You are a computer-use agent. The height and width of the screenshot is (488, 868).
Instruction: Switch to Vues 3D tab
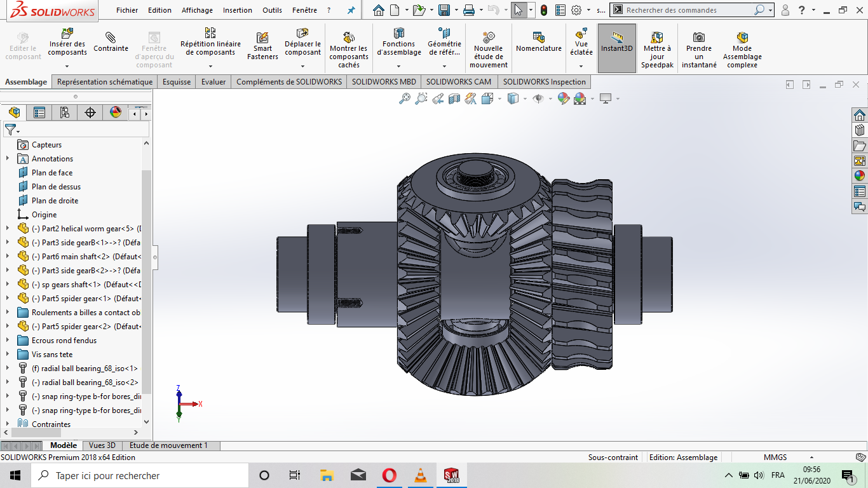tap(102, 445)
